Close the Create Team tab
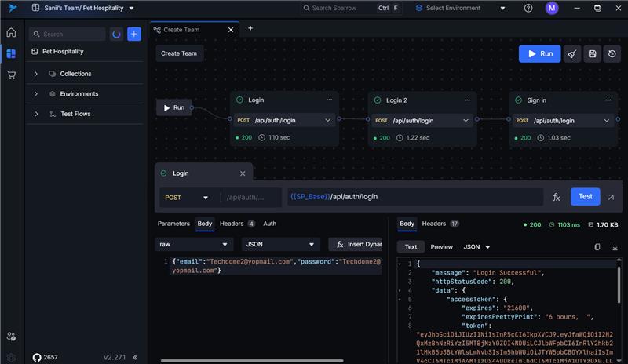This screenshot has width=628, height=364. coord(231,30)
